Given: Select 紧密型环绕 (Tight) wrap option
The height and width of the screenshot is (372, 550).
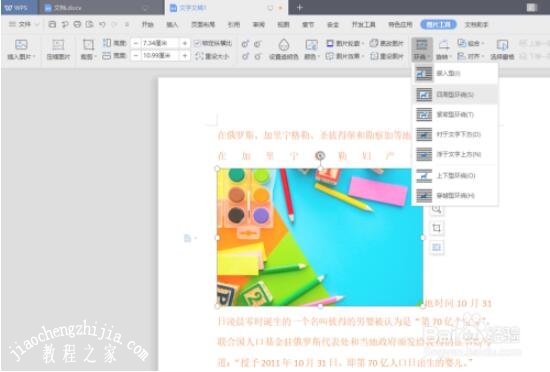Looking at the screenshot, I should coord(455,115).
